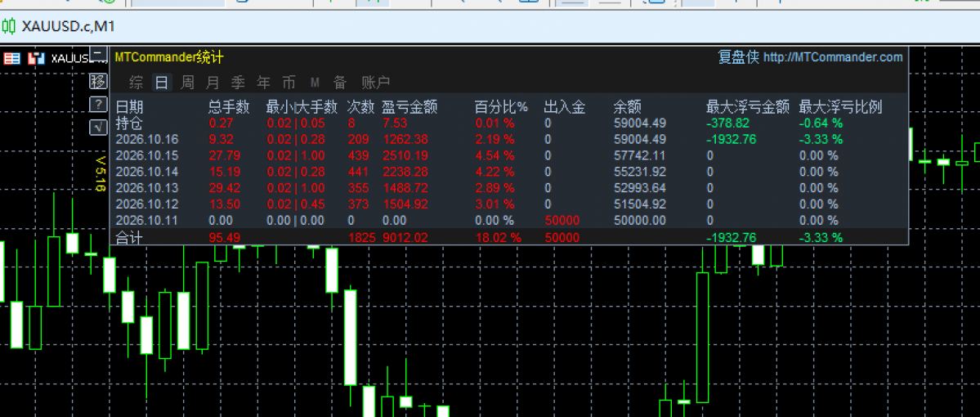Open the http://MTCommander.com link
The height and width of the screenshot is (417, 980).
coord(833,57)
